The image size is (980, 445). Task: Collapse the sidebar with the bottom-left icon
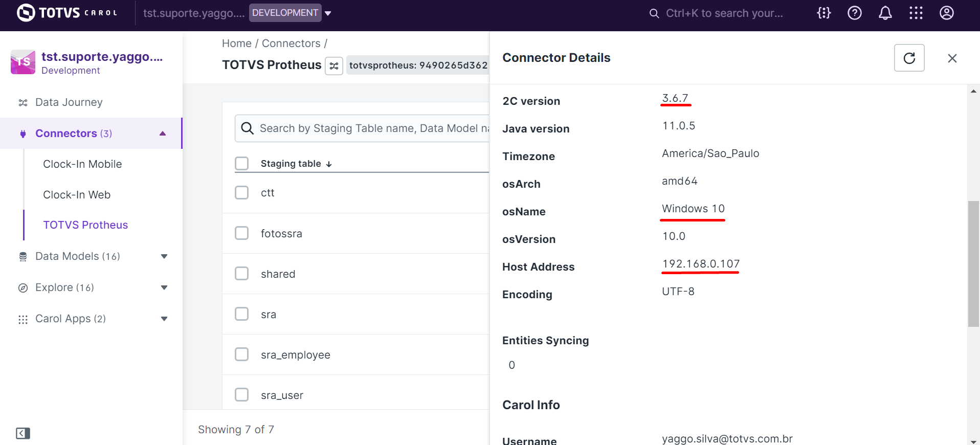23,433
